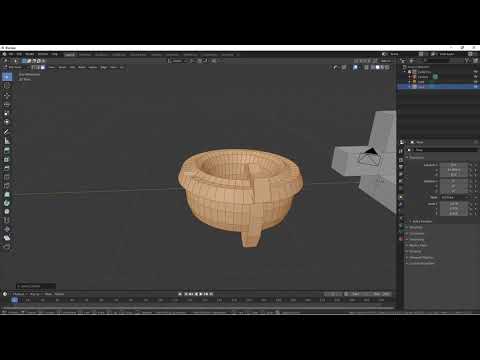The image size is (480, 360).
Task: Select the Shear tool
Action: pos(7,238)
